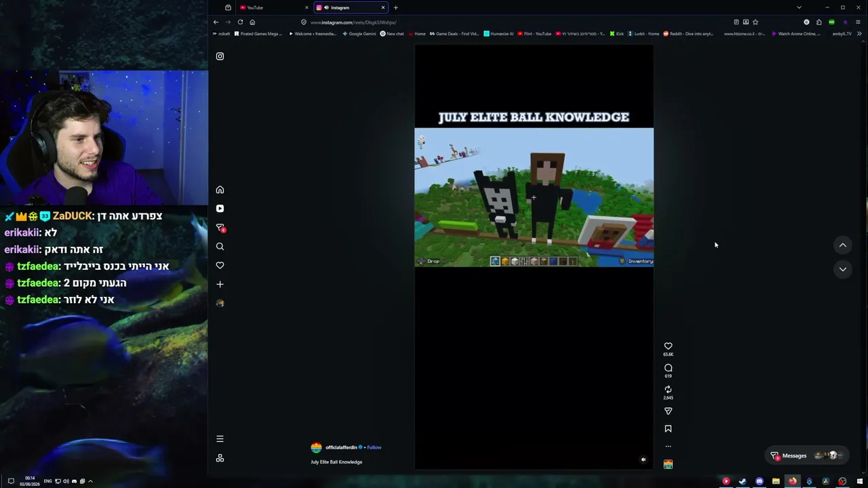The width and height of the screenshot is (868, 488).
Task: Open direct messages icon in the sidebar
Action: pyautogui.click(x=220, y=228)
